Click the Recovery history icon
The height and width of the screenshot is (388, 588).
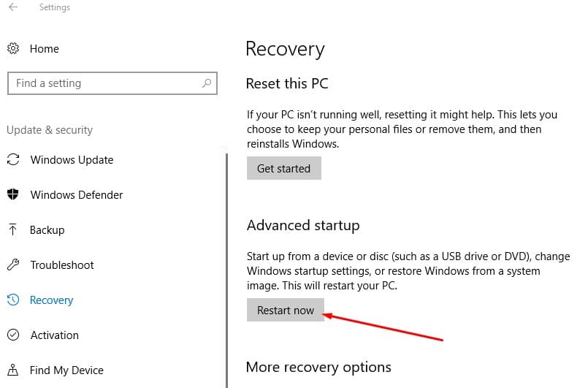coord(13,300)
